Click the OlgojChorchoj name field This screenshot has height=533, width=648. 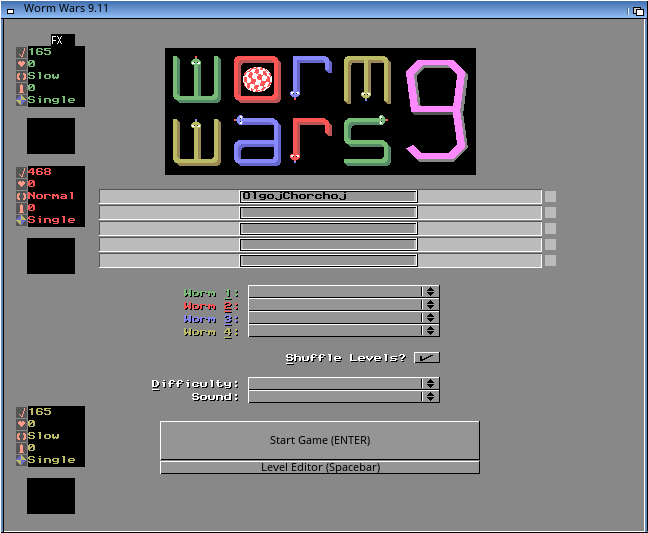point(328,197)
